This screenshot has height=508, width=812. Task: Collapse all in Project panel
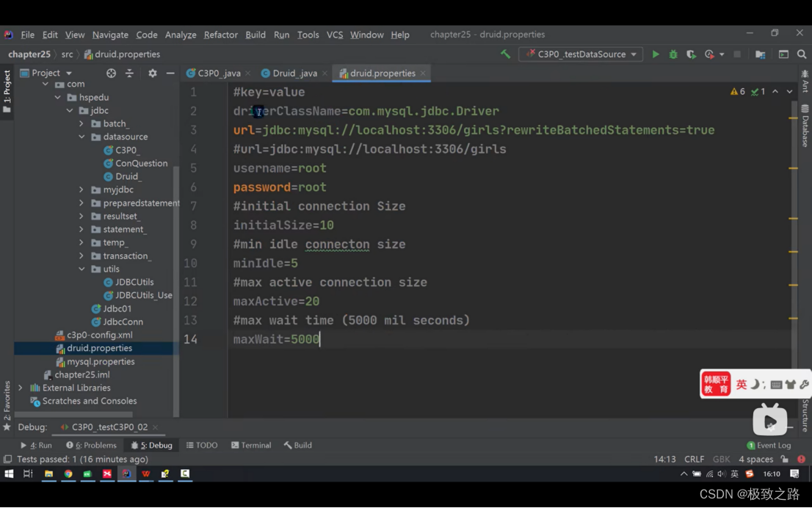(129, 73)
